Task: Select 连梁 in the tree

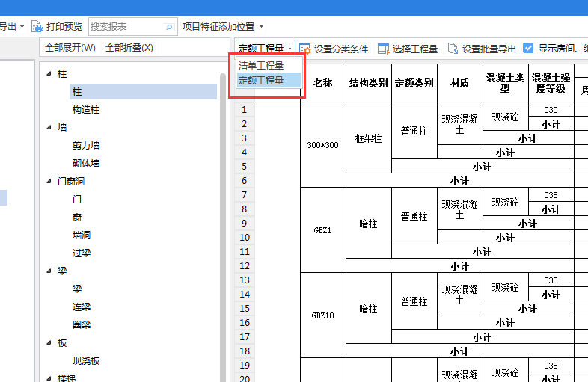Action: coord(82,306)
